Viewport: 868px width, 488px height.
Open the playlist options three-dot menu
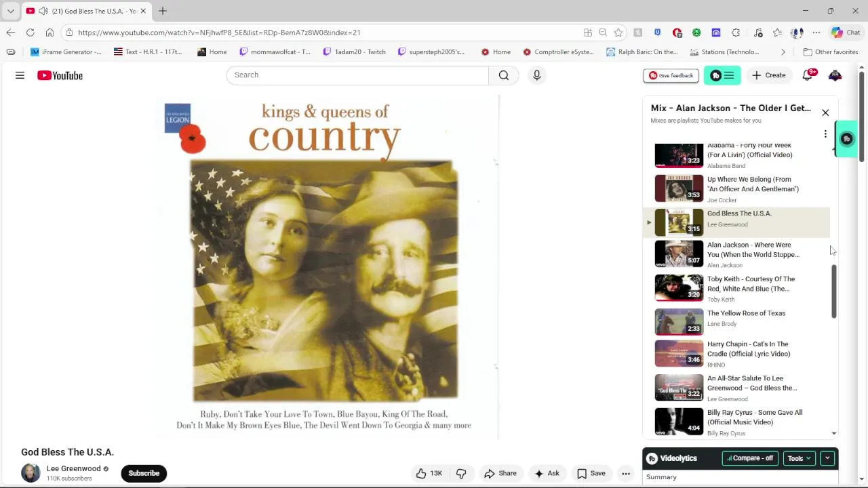825,134
